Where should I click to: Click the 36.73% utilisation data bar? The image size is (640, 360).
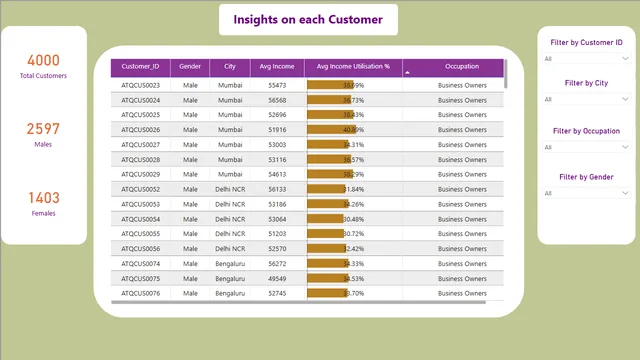[329, 100]
